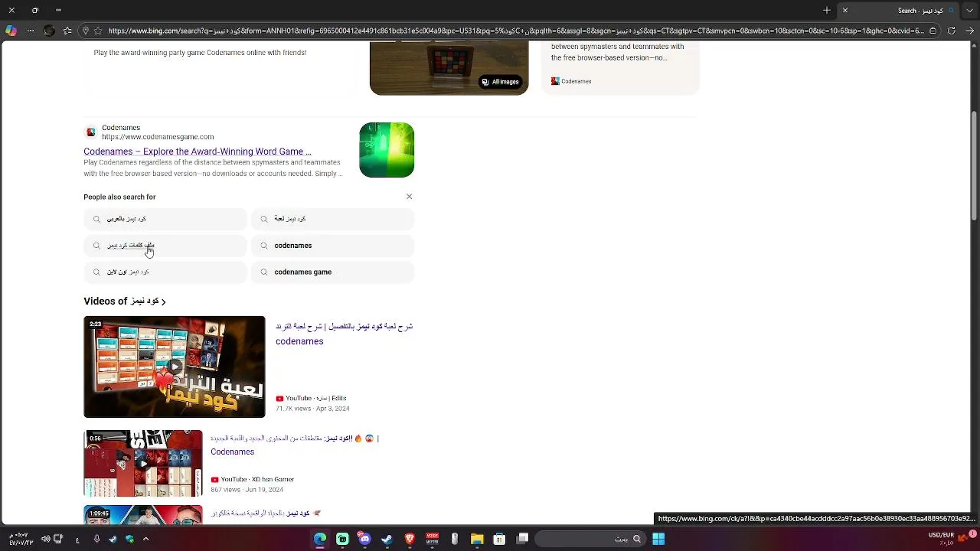Open the codenamesgame.com URL link

tap(158, 137)
